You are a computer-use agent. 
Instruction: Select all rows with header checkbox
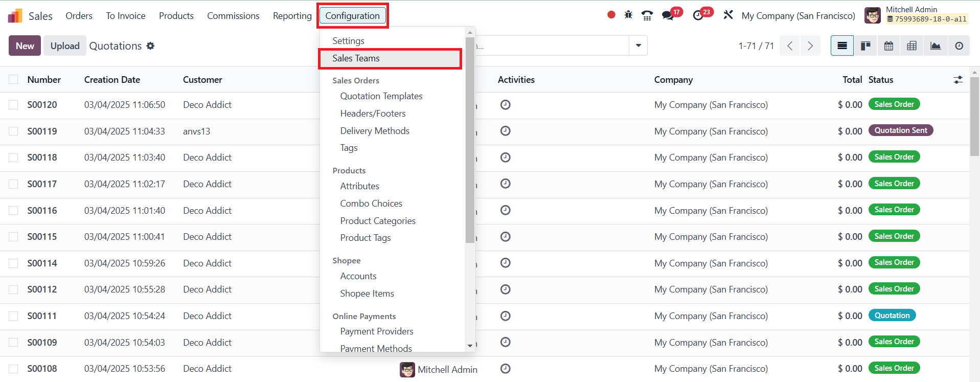(x=13, y=80)
